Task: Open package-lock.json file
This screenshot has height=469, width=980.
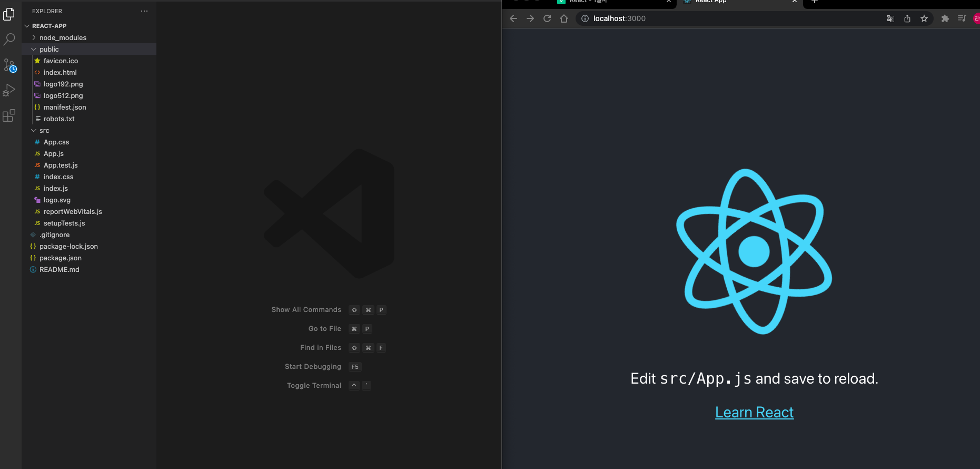Action: click(x=89, y=246)
